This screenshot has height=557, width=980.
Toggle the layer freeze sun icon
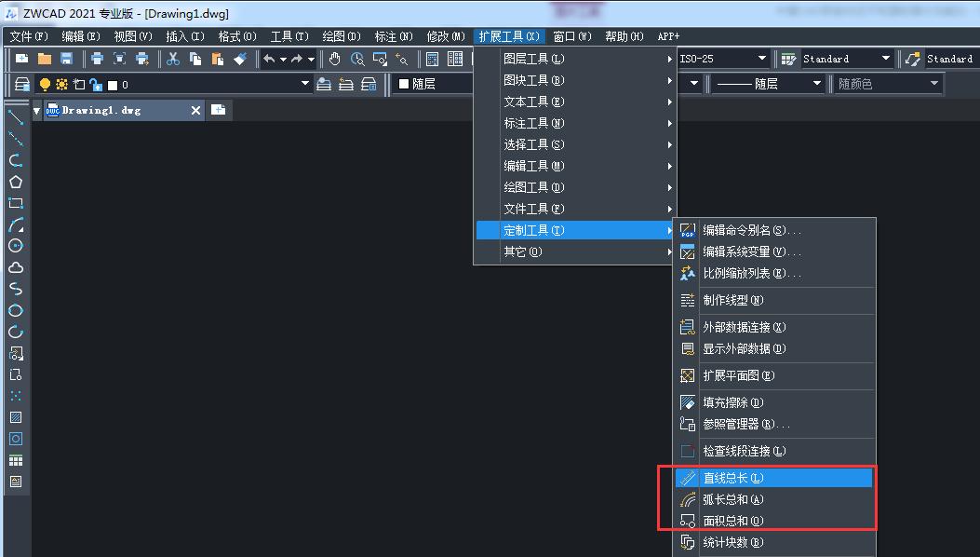pos(60,83)
